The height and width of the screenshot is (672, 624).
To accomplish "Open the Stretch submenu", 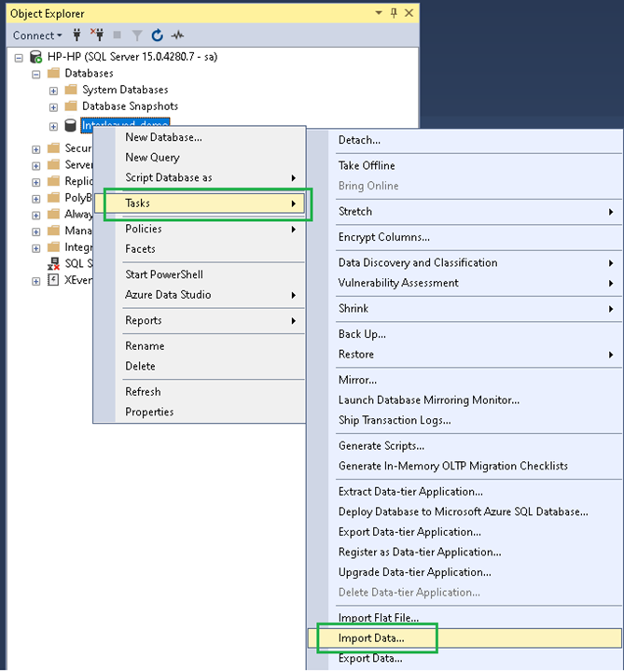I will [x=465, y=211].
